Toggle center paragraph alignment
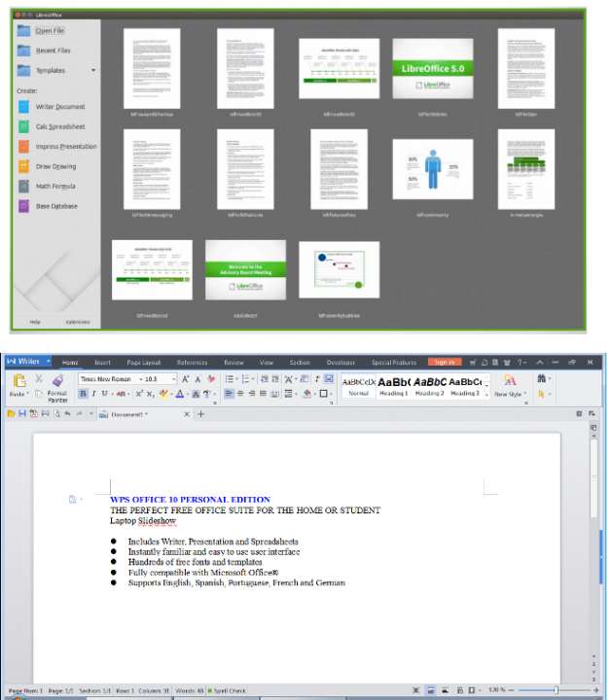This screenshot has height=700, width=612. pyautogui.click(x=240, y=394)
